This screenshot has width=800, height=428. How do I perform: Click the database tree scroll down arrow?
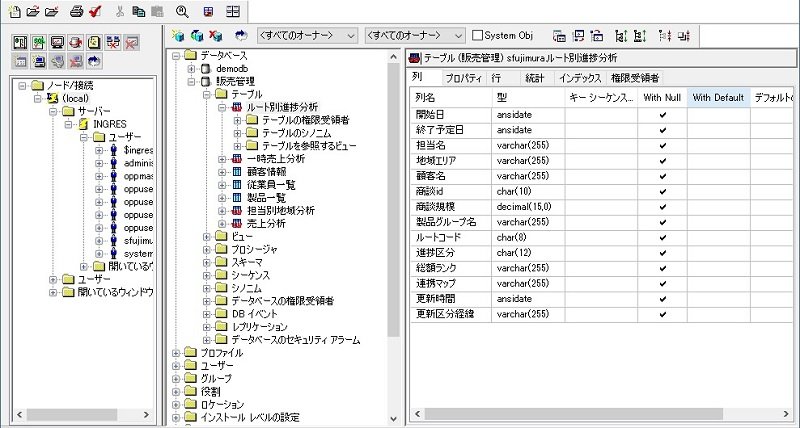tap(393, 418)
